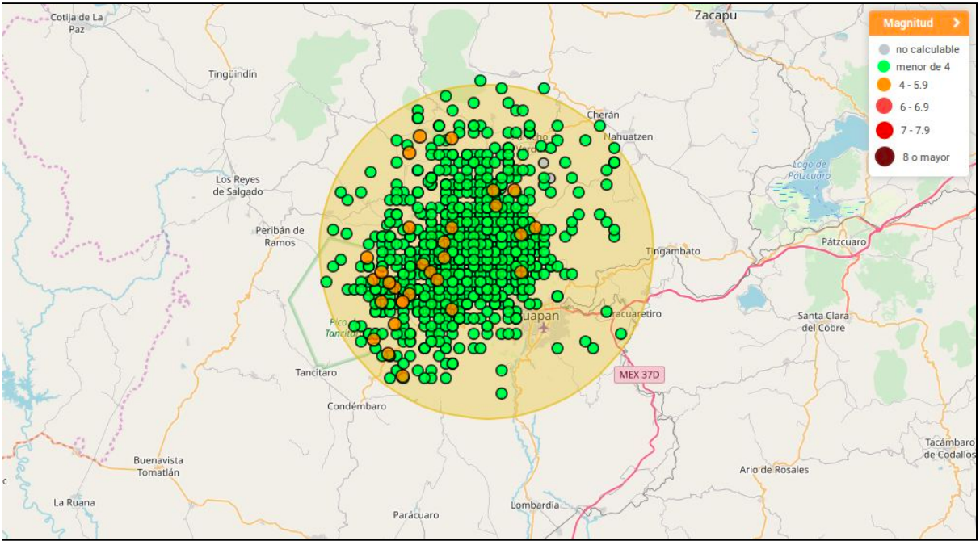Select the green 'menor de 4' legend circle
Viewport: 980px width, 545px height.
(884, 67)
